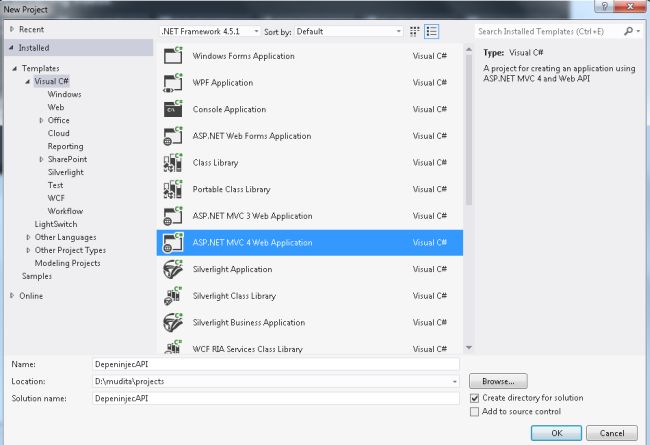Click the Class Library template icon

[x=173, y=163]
